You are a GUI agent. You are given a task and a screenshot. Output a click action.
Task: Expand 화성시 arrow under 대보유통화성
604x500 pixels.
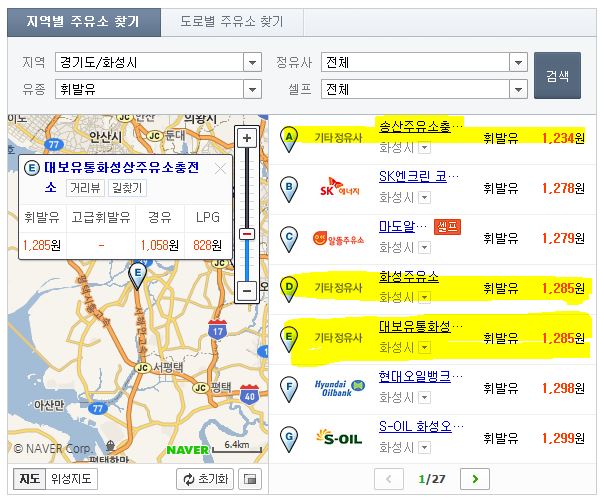[424, 347]
